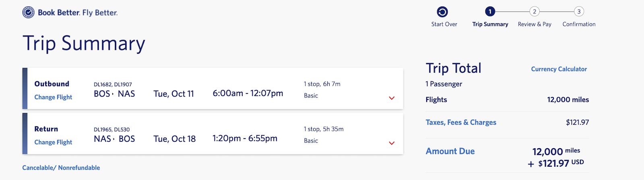The width and height of the screenshot is (644, 180).
Task: Click the Book Better Fly Better logo badge
Action: tap(28, 12)
